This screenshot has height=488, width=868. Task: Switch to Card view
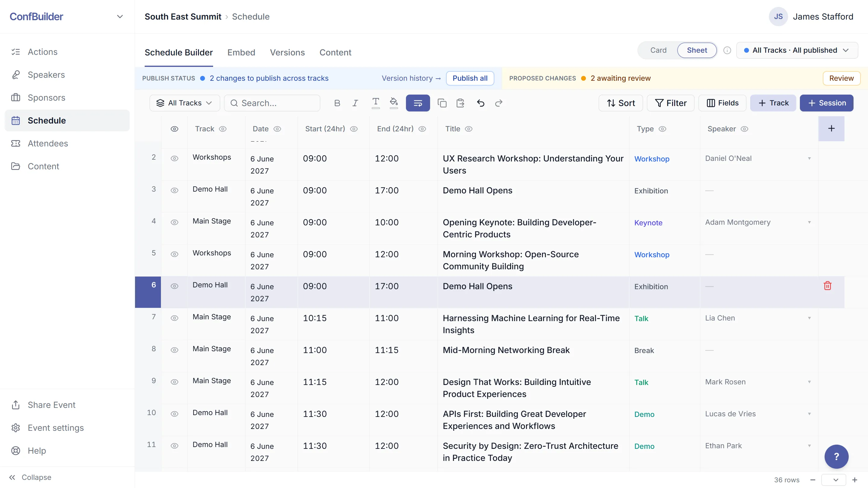click(x=658, y=51)
